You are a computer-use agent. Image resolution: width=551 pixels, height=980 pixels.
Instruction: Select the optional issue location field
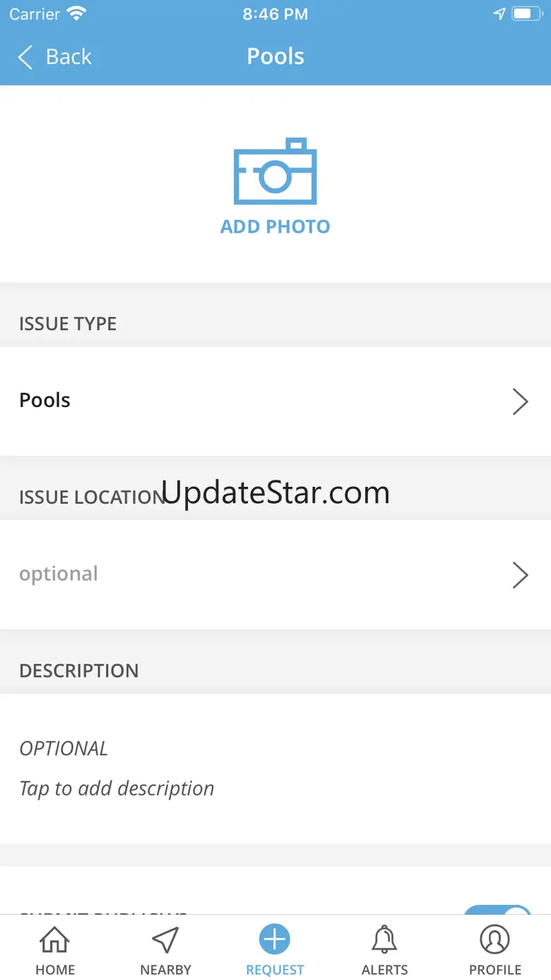click(x=275, y=575)
